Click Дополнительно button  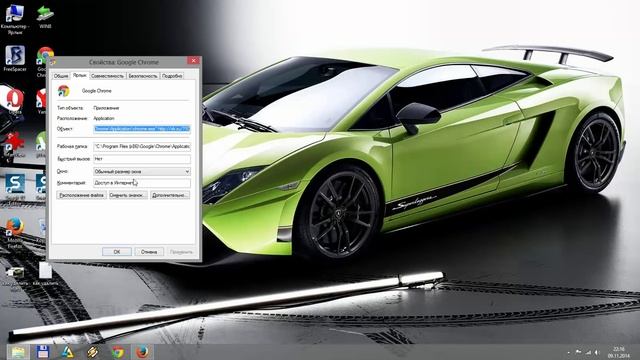(x=170, y=195)
